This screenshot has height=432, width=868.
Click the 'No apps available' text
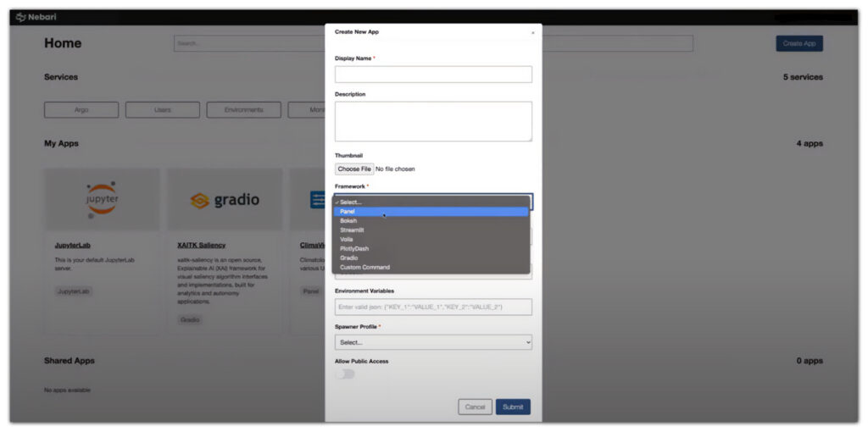coord(67,390)
